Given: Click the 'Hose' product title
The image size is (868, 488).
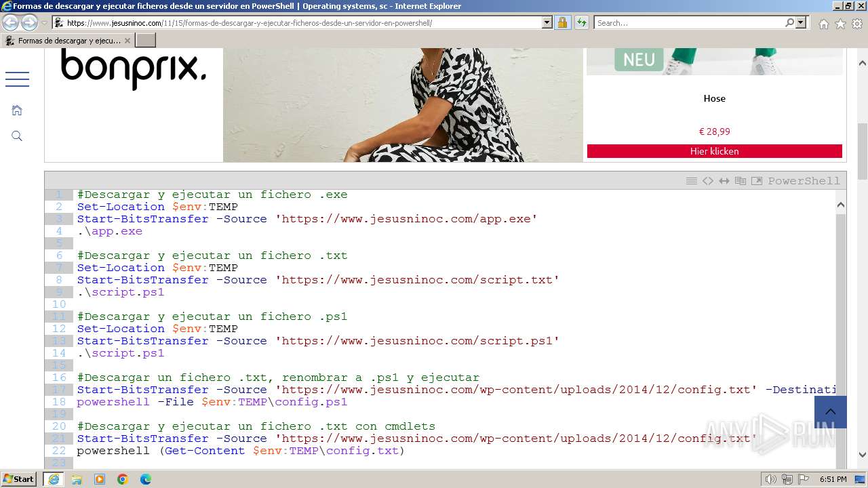Looking at the screenshot, I should tap(715, 98).
